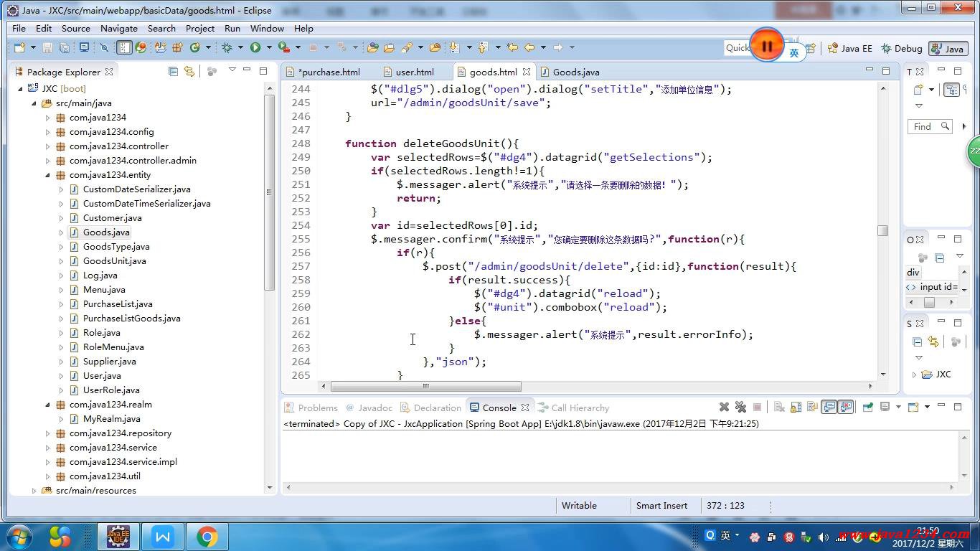Screen dimensions: 980x551
Task: Toggle Show Console on standard out
Action: [829, 407]
